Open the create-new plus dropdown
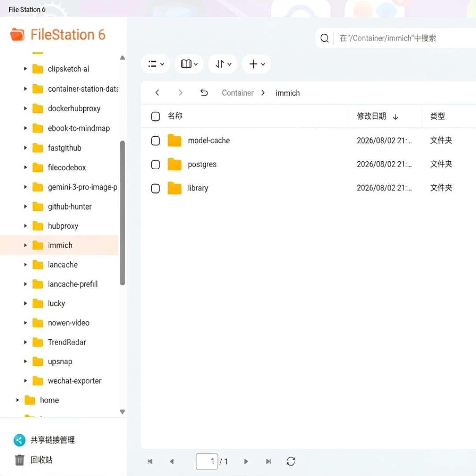Screen dimensions: 476x476 point(256,64)
